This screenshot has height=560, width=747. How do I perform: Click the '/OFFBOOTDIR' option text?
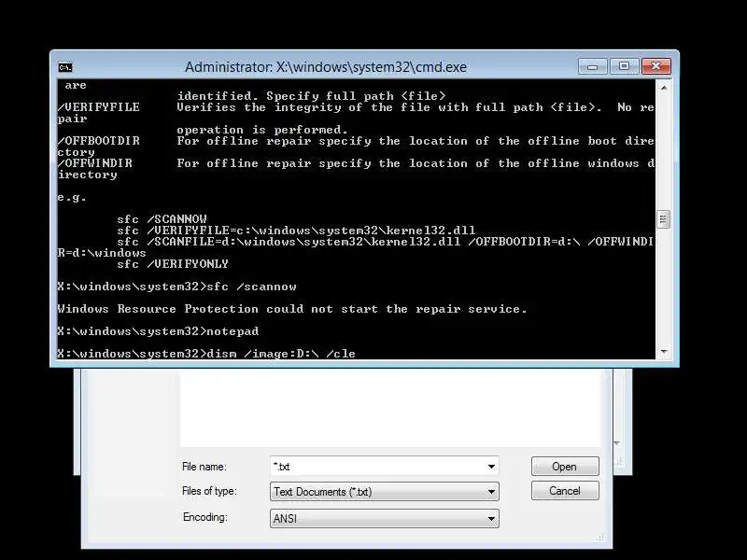pos(99,141)
